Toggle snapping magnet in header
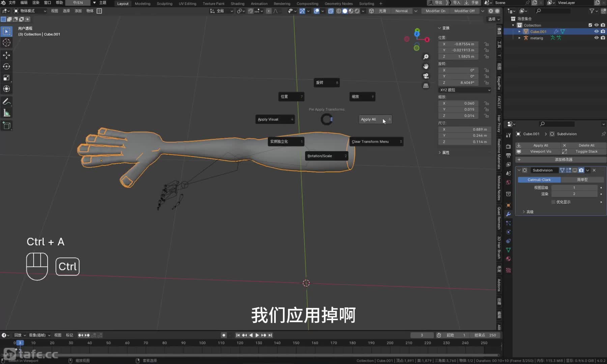 (x=251, y=11)
